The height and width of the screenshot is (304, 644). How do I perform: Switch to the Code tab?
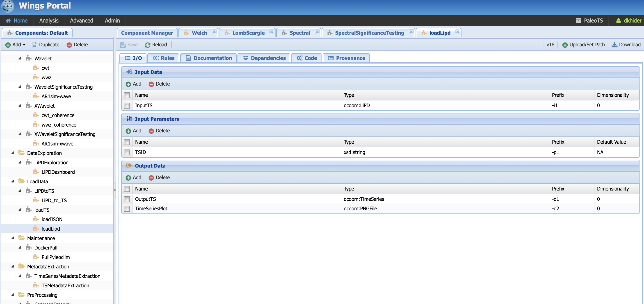pyautogui.click(x=306, y=58)
